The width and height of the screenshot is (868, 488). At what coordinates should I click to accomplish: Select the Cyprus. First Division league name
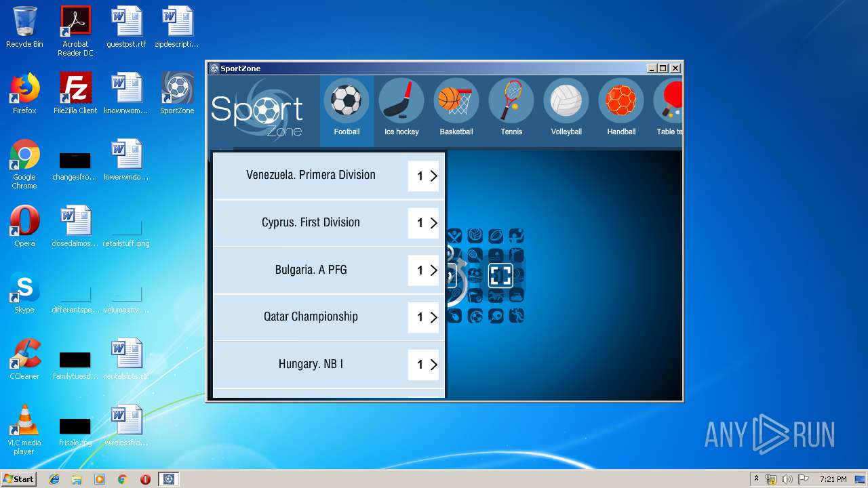coord(311,222)
